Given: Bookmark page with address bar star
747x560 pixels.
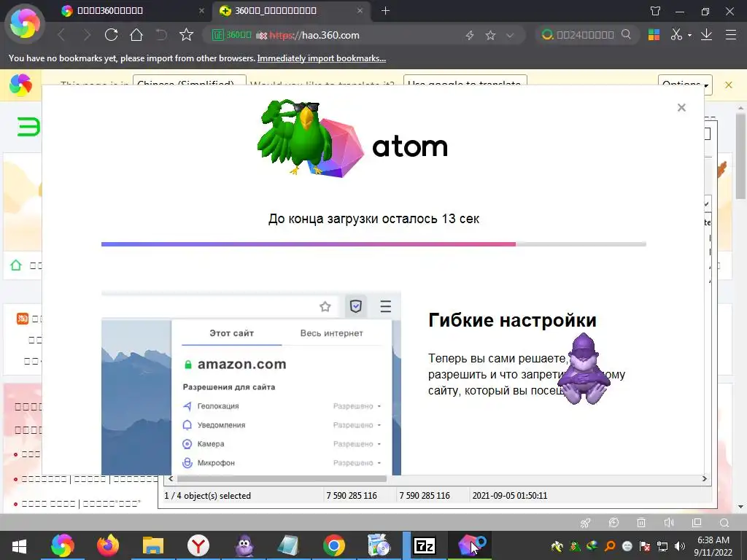Looking at the screenshot, I should pos(490,35).
